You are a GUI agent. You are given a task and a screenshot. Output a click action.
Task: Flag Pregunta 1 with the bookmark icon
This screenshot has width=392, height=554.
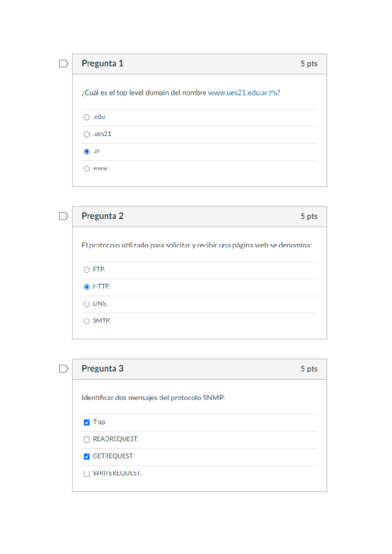(63, 63)
